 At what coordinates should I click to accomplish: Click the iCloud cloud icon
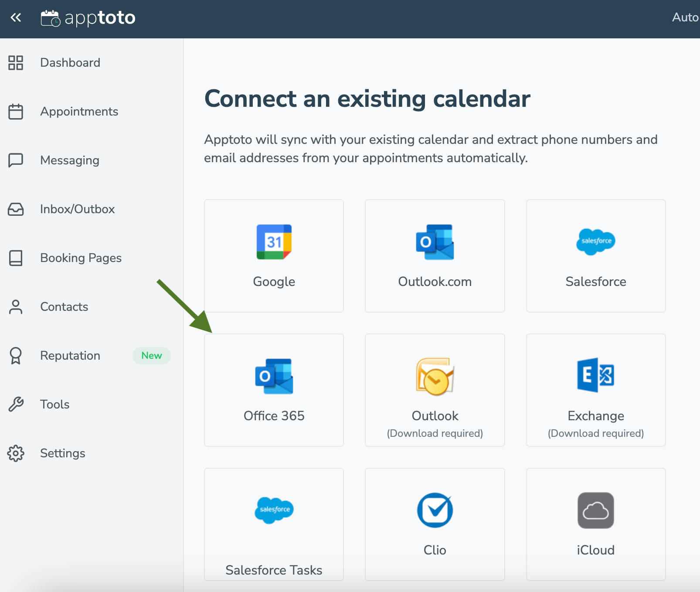(596, 510)
